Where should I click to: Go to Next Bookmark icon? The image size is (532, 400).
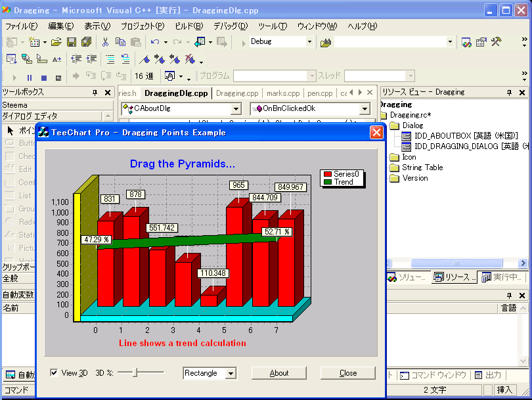click(160, 59)
